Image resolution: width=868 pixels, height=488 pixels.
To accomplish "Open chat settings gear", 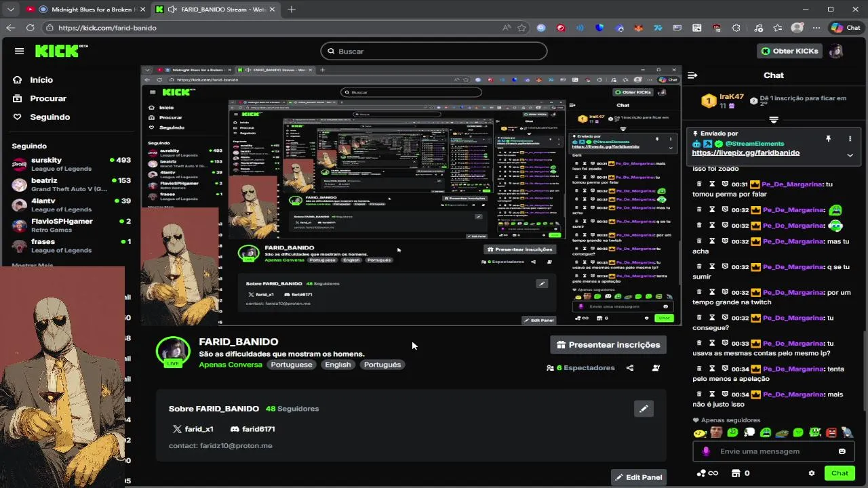I will pyautogui.click(x=812, y=473).
